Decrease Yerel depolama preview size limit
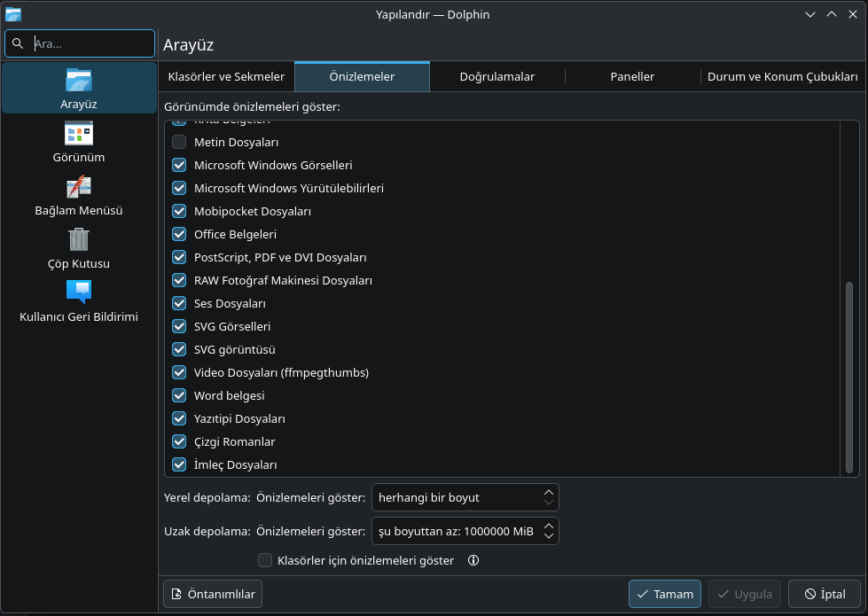The image size is (868, 616). (x=549, y=503)
